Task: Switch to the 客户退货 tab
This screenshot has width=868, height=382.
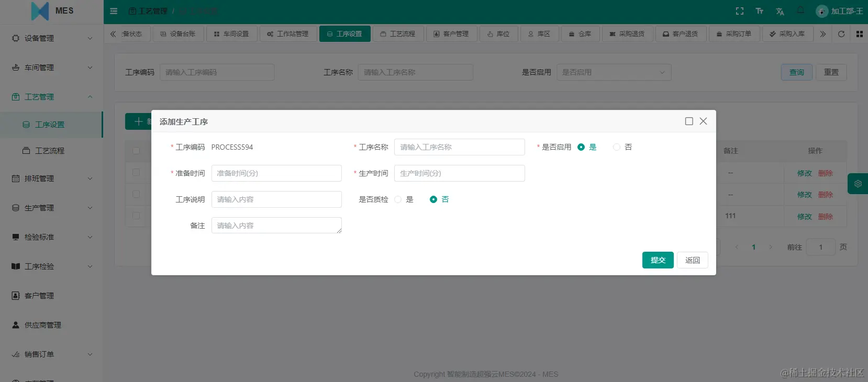Action: pyautogui.click(x=680, y=34)
